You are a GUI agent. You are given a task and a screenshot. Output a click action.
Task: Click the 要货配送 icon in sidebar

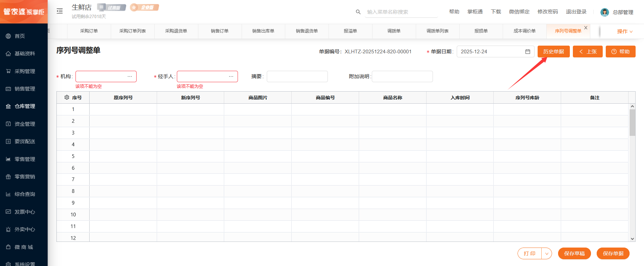tap(8, 142)
